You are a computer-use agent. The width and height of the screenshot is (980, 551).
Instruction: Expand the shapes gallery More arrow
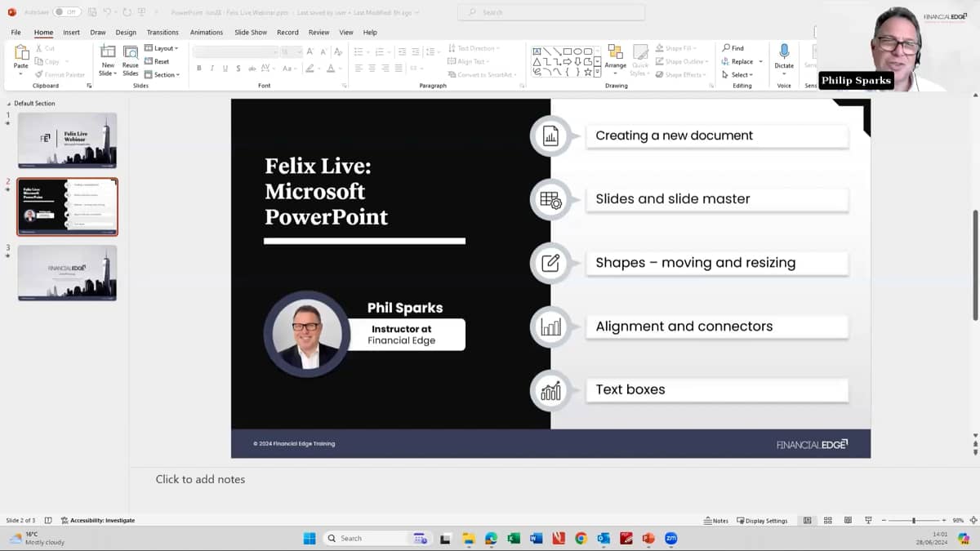coord(598,72)
